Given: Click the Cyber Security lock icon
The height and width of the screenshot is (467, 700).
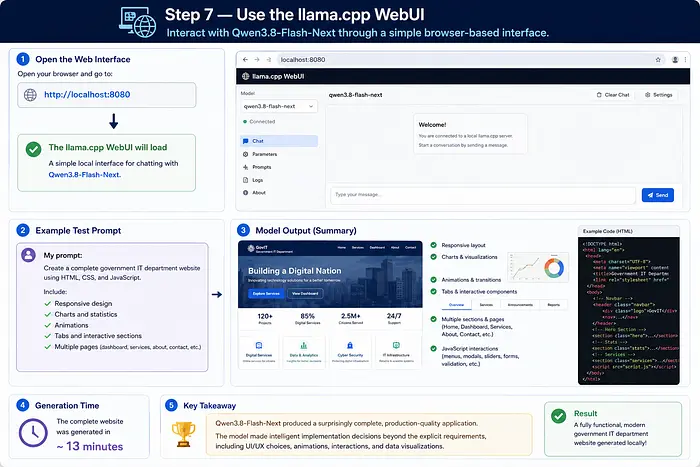Looking at the screenshot, I should pyautogui.click(x=350, y=346).
